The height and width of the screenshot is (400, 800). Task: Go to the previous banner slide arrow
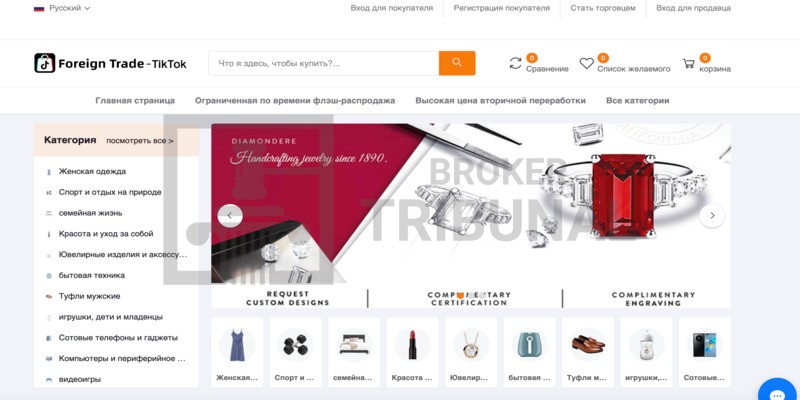(x=230, y=215)
